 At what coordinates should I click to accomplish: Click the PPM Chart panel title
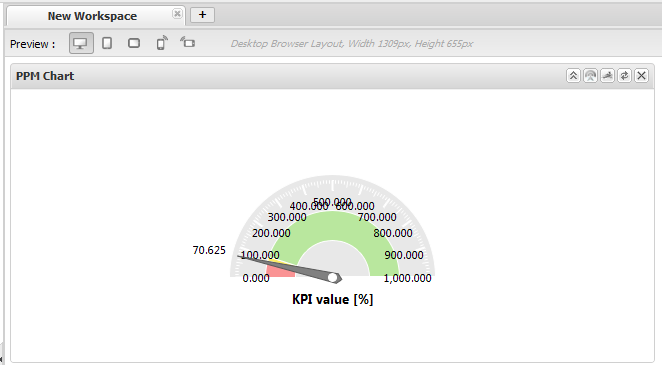pos(45,76)
